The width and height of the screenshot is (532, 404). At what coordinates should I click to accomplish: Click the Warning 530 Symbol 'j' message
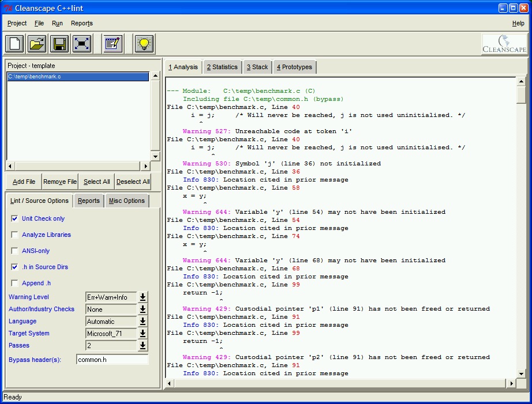(282, 163)
